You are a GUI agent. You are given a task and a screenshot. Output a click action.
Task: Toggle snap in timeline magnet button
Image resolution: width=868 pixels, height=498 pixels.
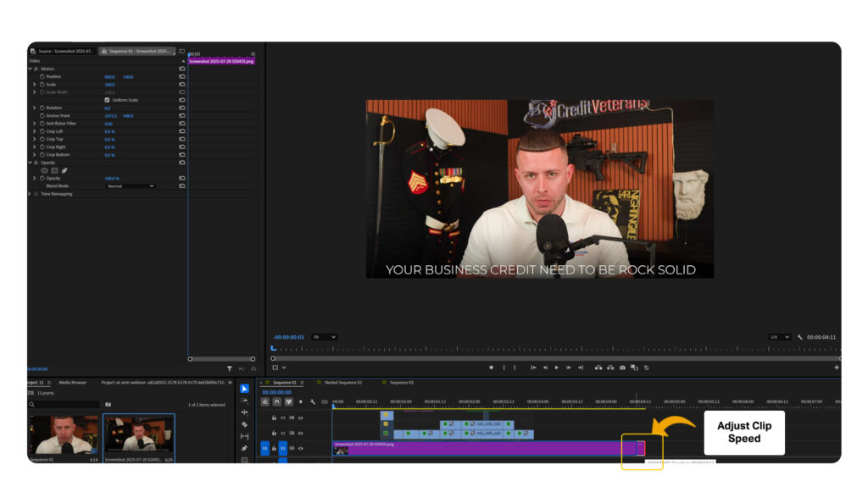pyautogui.click(x=277, y=401)
